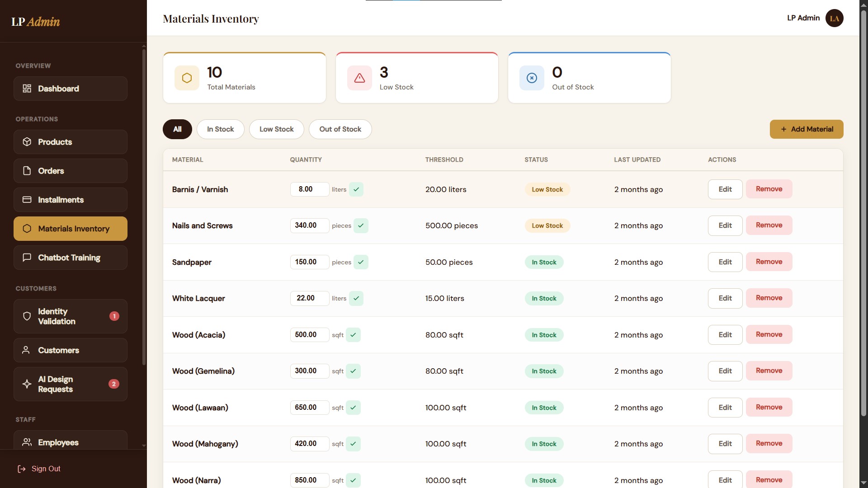Remove the Nails and Screws material

[769, 225]
